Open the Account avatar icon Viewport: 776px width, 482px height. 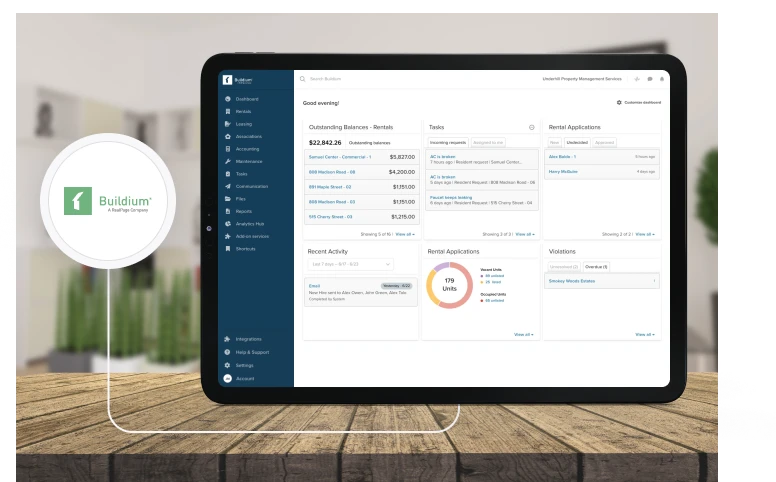coord(228,378)
